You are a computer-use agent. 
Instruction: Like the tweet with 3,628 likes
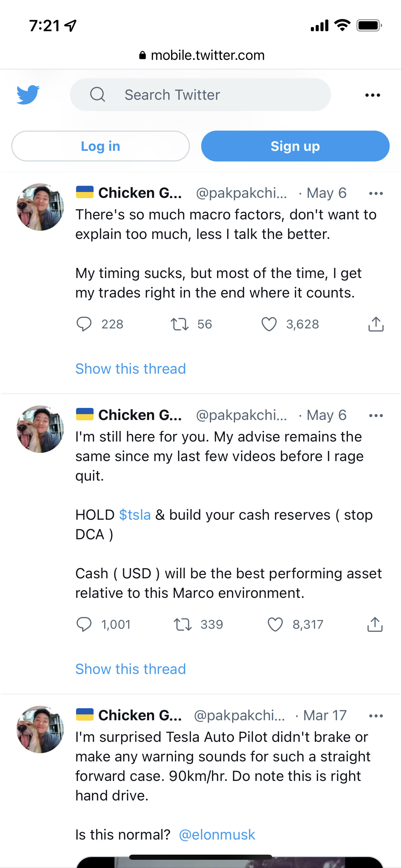[269, 324]
